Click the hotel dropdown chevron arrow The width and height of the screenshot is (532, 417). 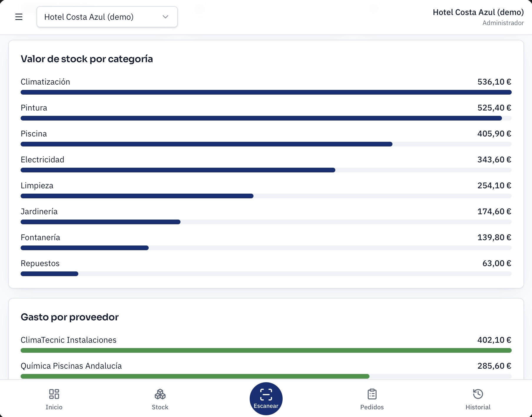(x=165, y=17)
